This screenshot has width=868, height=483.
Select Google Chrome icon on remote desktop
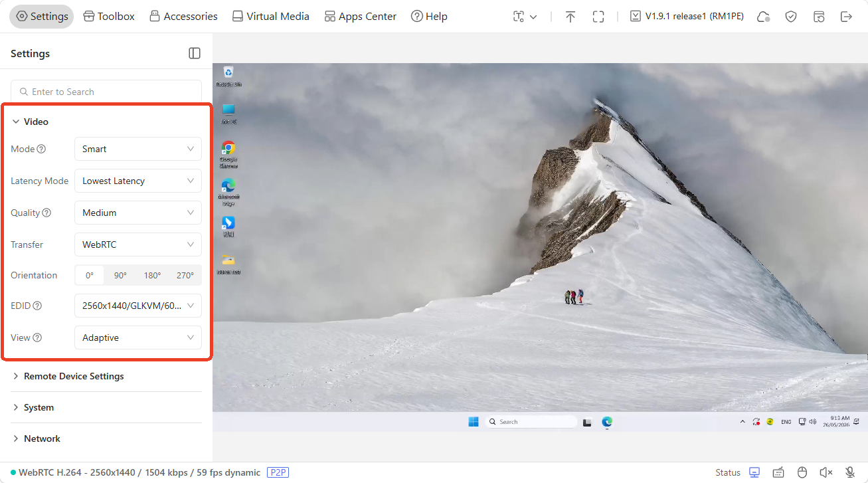pyautogui.click(x=228, y=154)
